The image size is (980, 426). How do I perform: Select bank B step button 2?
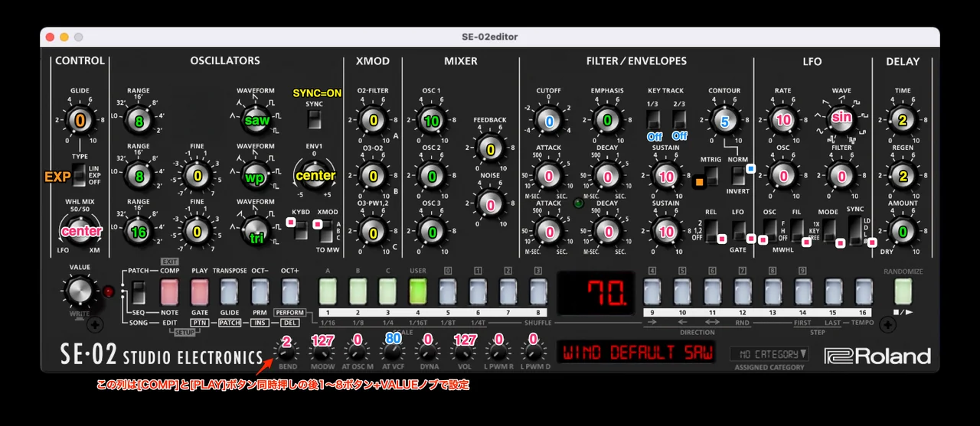tap(358, 291)
